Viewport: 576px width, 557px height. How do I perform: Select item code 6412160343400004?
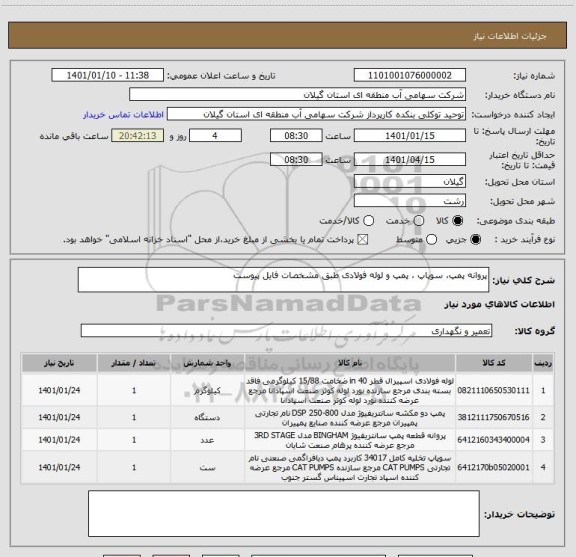click(493, 440)
